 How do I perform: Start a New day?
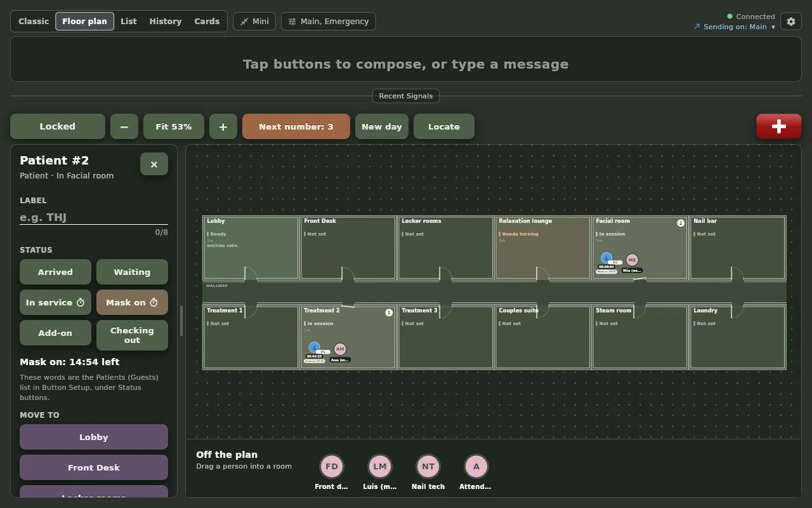pyautogui.click(x=382, y=126)
